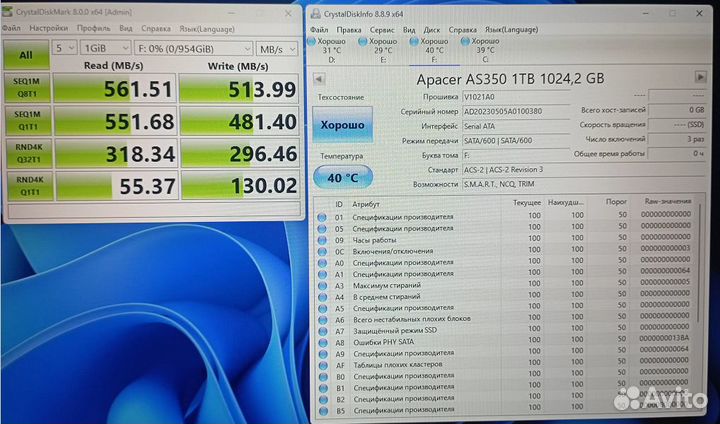720x424 pixels.
Task: Open the MB/s unit dropdown
Action: 277,49
